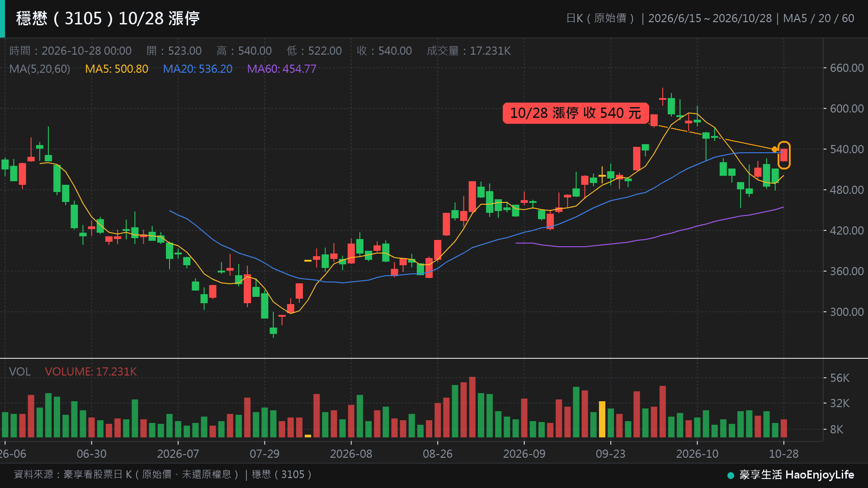Click the 2026-08 date axis label
Viewport: 868px width, 488px height.
click(351, 454)
